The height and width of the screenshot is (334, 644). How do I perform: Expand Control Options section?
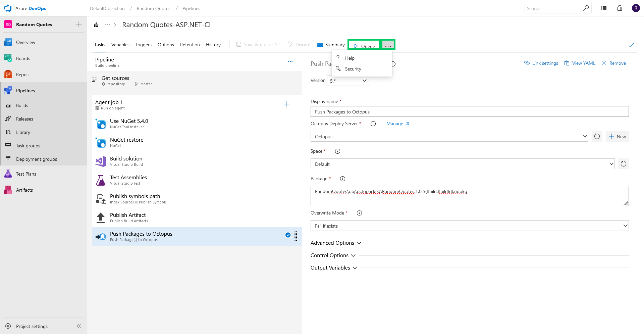[x=333, y=255]
